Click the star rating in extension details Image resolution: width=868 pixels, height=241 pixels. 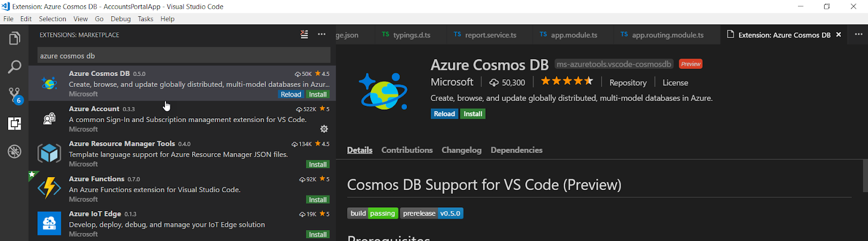pos(567,81)
